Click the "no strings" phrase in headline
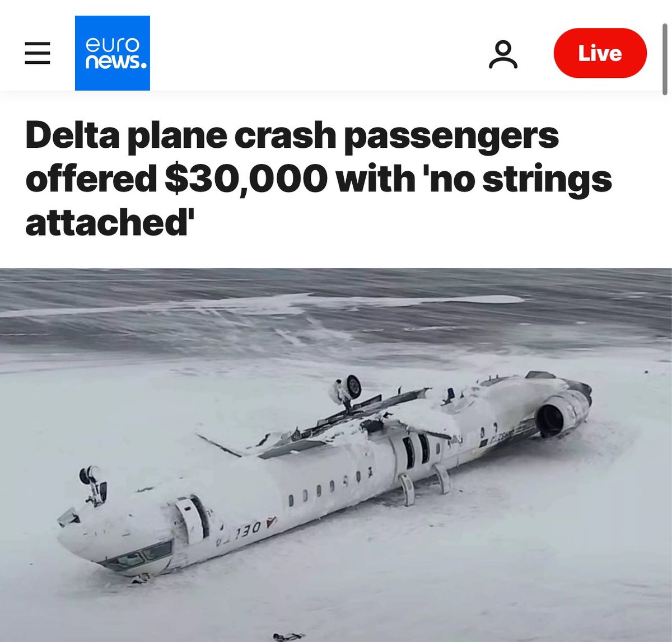 516,179
